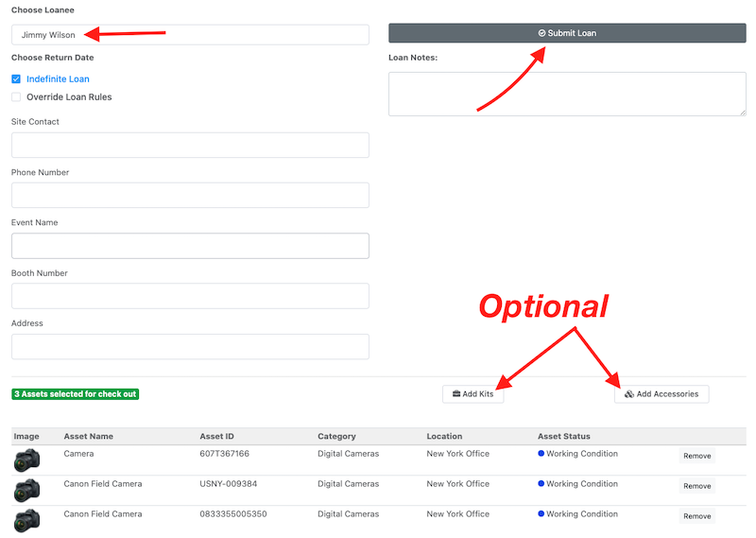The width and height of the screenshot is (756, 538).
Task: Click the Submit Loan button
Action: pyautogui.click(x=567, y=33)
